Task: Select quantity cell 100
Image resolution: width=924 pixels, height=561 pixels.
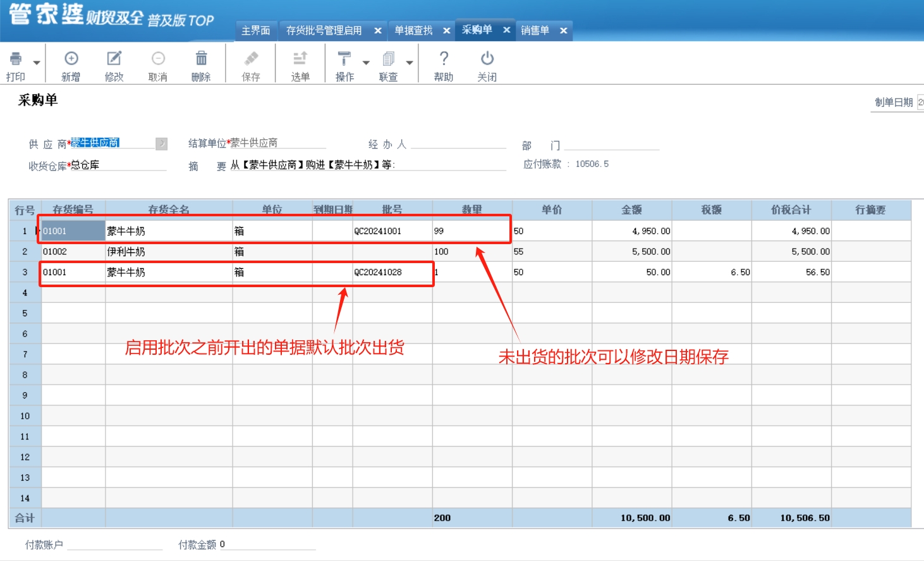Action: point(472,252)
